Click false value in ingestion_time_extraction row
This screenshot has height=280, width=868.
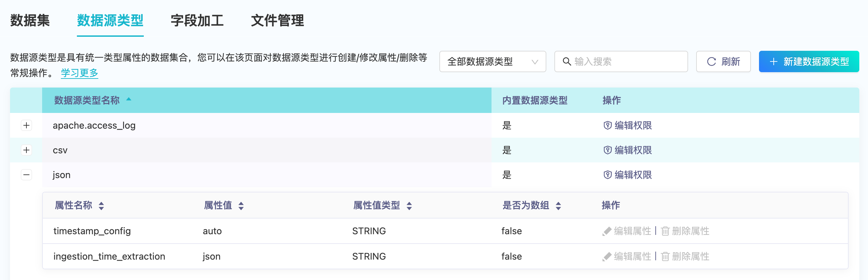512,256
